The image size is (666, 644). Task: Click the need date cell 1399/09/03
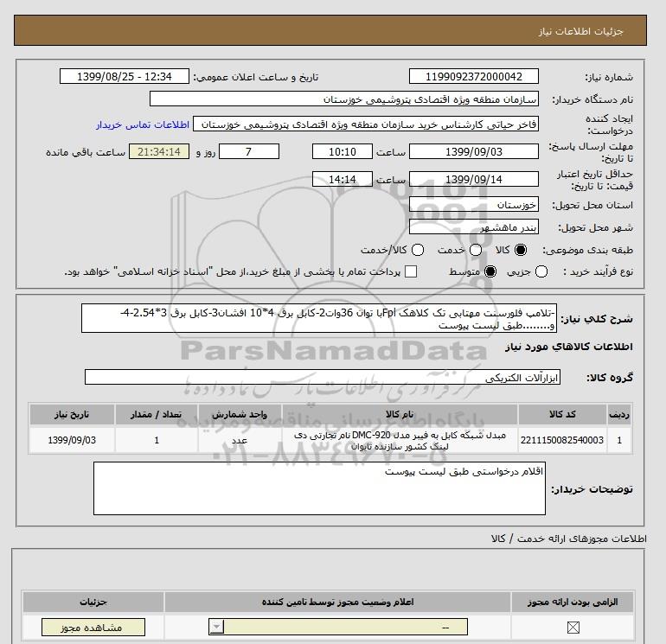pos(72,440)
